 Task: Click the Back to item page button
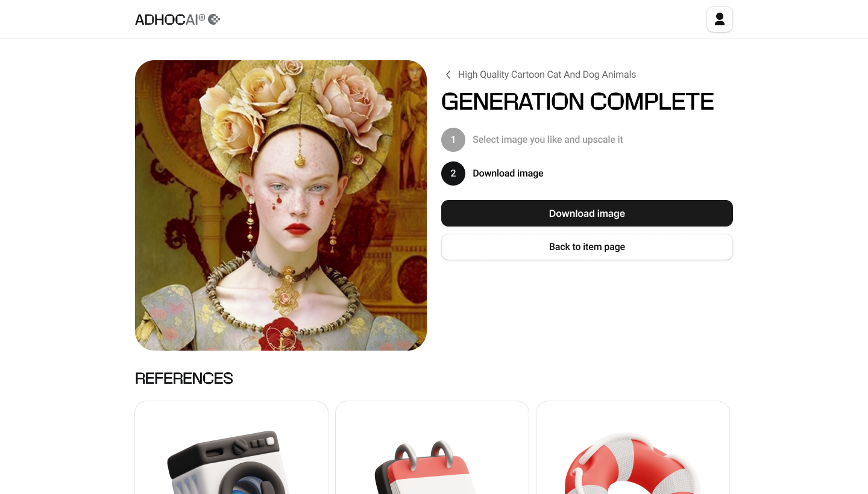point(587,247)
